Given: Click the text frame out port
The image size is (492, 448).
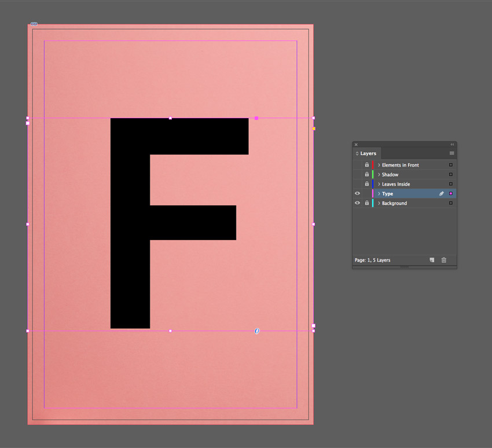Looking at the screenshot, I should [x=313, y=326].
